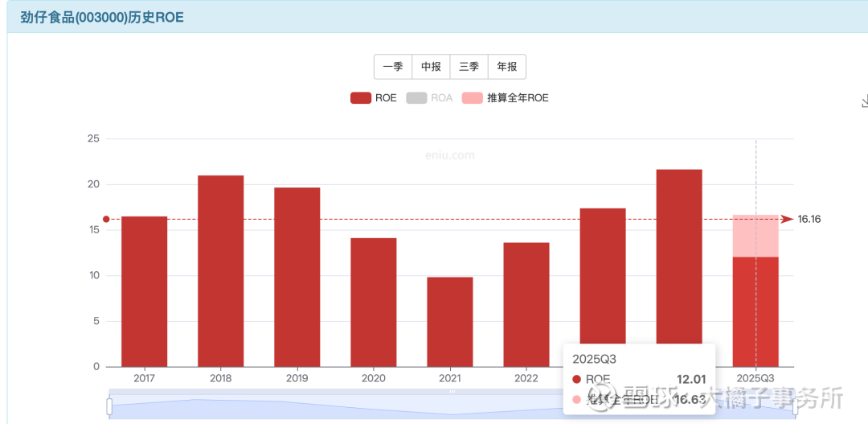Click the right handle of zoom slider
Screen dimensions: 868x424
[x=796, y=406]
